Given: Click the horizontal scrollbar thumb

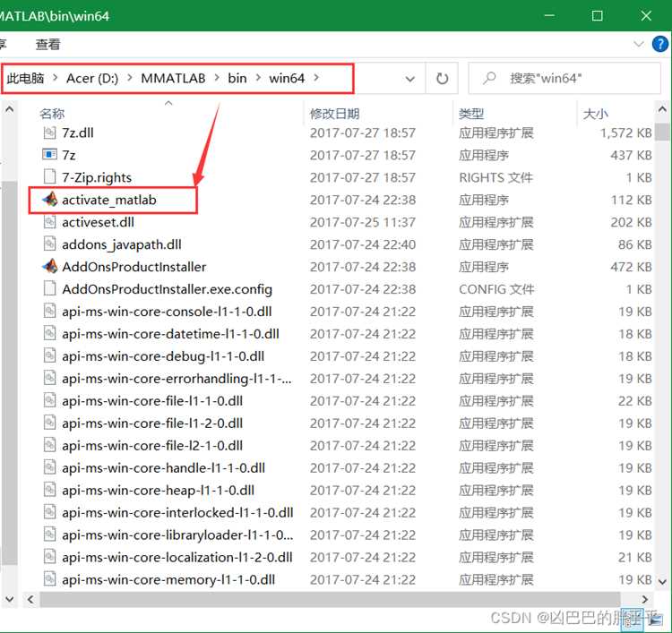Looking at the screenshot, I should point(330,599).
